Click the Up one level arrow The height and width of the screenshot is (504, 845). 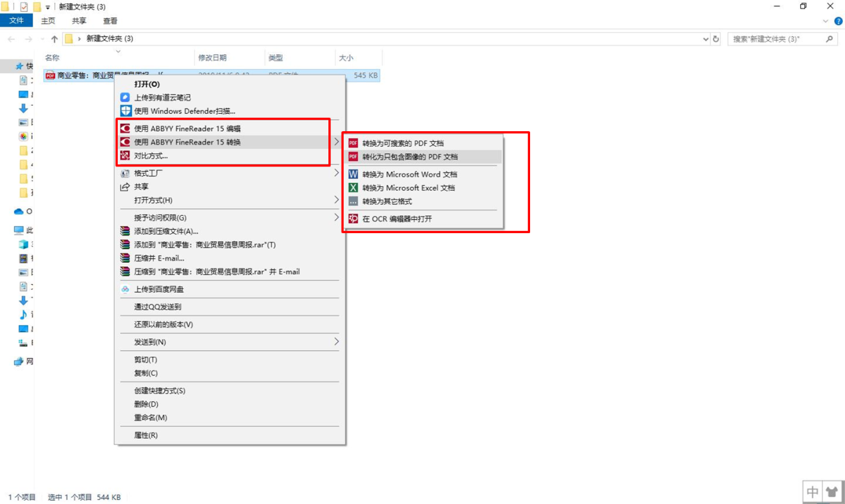(55, 39)
